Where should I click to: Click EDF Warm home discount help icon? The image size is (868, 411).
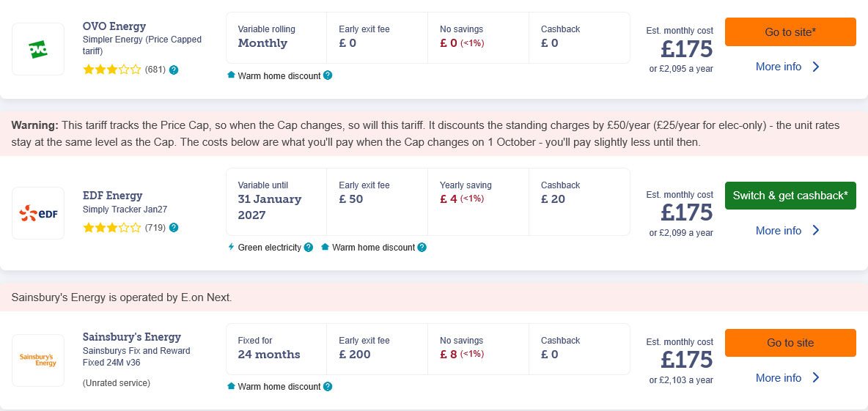pyautogui.click(x=422, y=248)
